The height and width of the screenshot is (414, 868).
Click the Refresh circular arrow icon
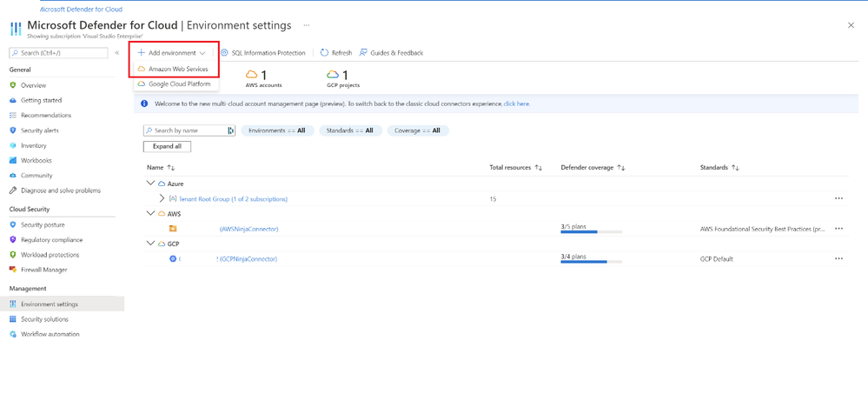click(324, 53)
